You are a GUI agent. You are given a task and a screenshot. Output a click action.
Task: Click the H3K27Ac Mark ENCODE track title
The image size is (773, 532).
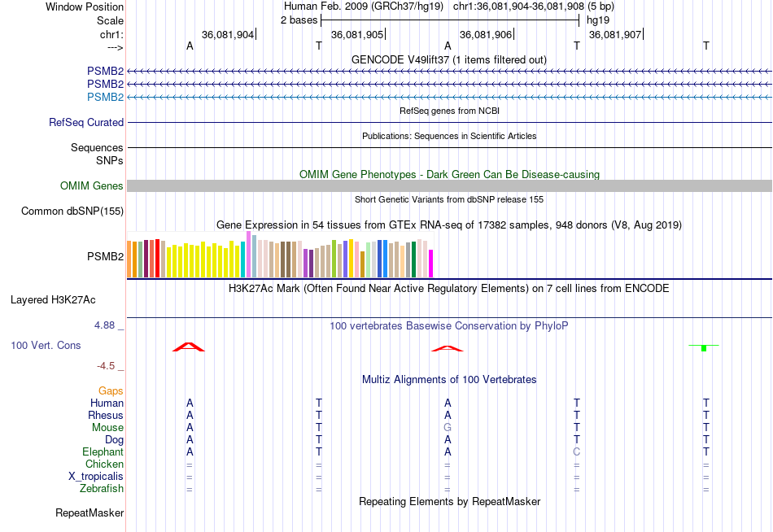pyautogui.click(x=449, y=289)
